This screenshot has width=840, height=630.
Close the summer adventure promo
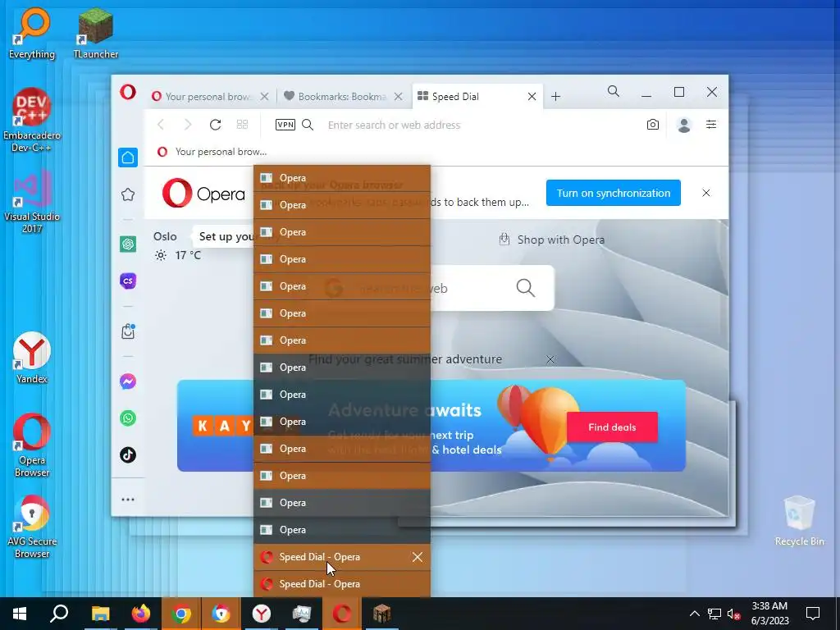pos(550,359)
